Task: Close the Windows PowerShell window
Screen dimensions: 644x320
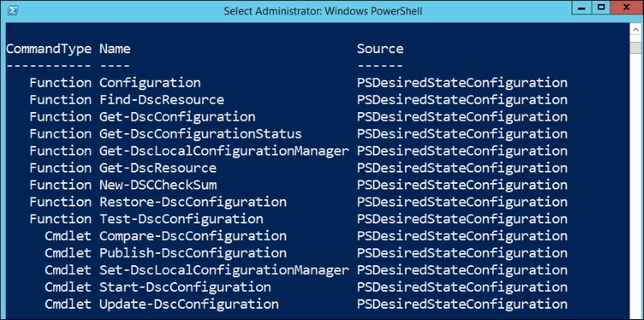Action: [626, 8]
